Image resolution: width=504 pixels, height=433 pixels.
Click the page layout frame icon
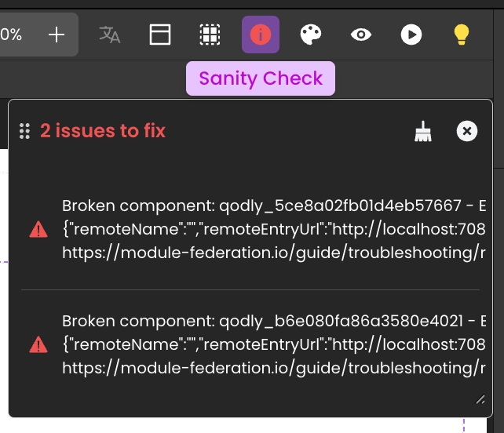pos(160,35)
